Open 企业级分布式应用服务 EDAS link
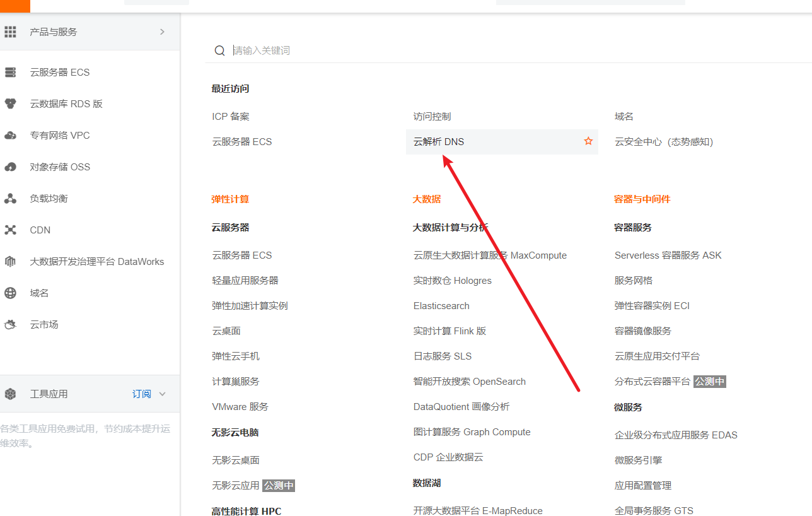The height and width of the screenshot is (516, 812). (x=676, y=435)
